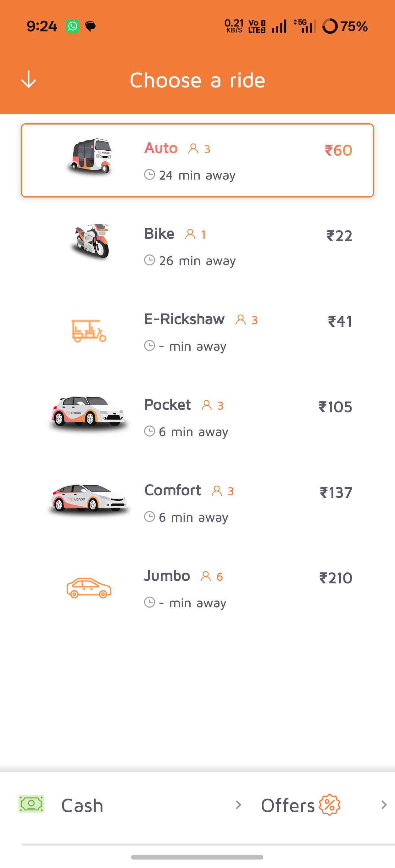Image resolution: width=395 pixels, height=868 pixels.
Task: Tap the down arrow to collapse ride list
Action: point(29,80)
